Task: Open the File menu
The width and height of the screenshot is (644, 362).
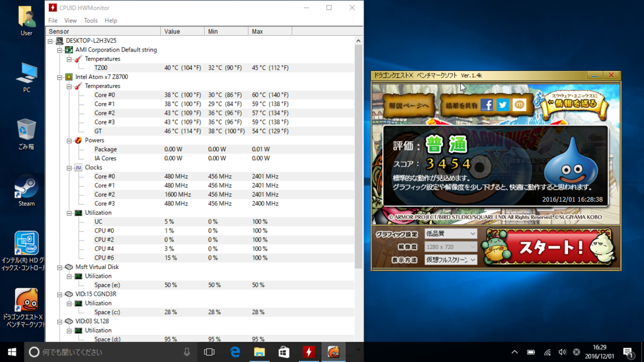Action: (53, 21)
